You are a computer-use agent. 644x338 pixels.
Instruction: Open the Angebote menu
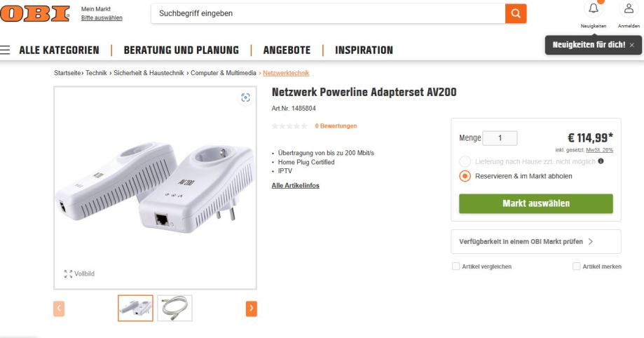tap(287, 50)
